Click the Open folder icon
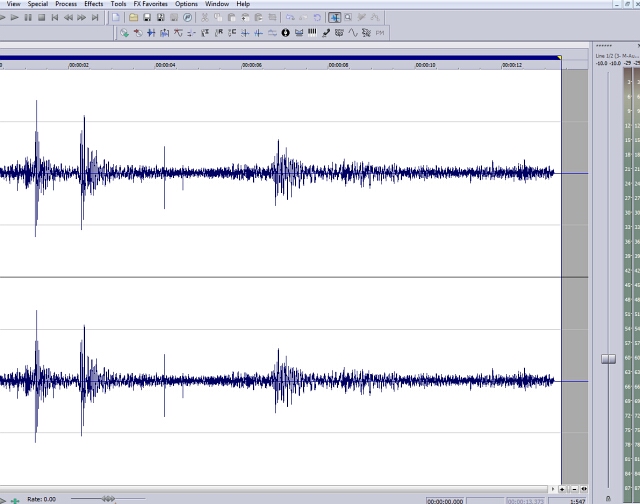Viewport: 640px width, 504px height. point(133,17)
